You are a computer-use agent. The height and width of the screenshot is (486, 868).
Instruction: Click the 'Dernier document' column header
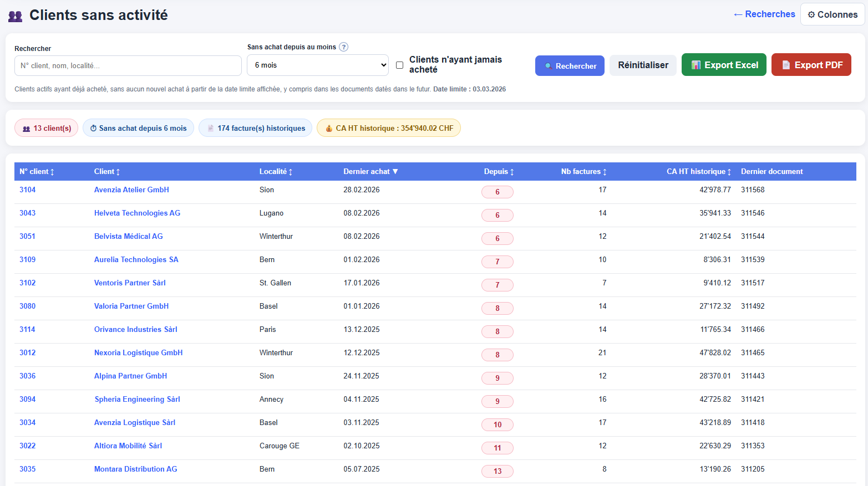(x=772, y=172)
